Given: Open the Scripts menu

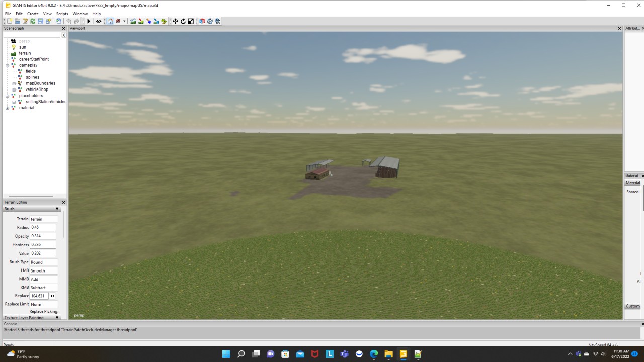Looking at the screenshot, I should tap(62, 14).
